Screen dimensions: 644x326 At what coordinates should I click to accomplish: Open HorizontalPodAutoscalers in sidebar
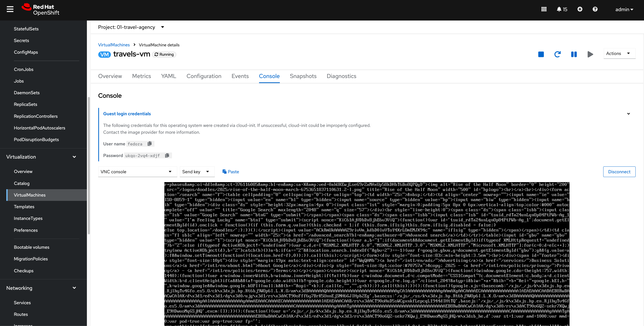(40, 128)
